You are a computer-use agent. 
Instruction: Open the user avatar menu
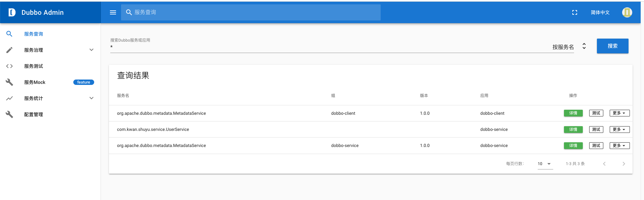[x=627, y=12]
